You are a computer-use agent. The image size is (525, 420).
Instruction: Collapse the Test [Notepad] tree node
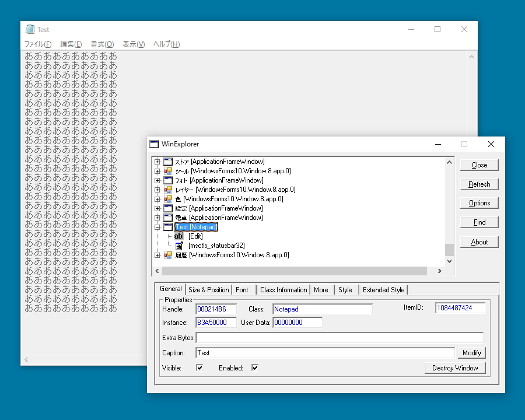[x=157, y=227]
